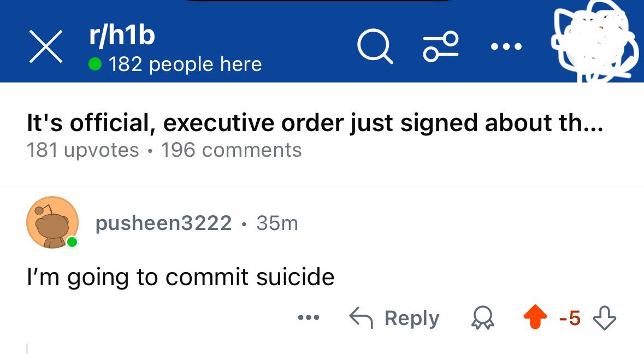
Task: Open the header three-dot overflow menu
Action: pyautogui.click(x=506, y=46)
